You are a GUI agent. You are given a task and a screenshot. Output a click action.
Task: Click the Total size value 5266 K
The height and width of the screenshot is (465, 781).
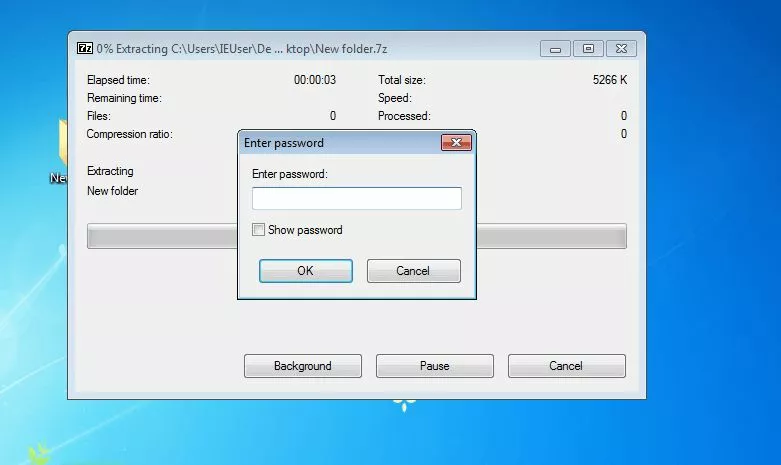point(610,80)
